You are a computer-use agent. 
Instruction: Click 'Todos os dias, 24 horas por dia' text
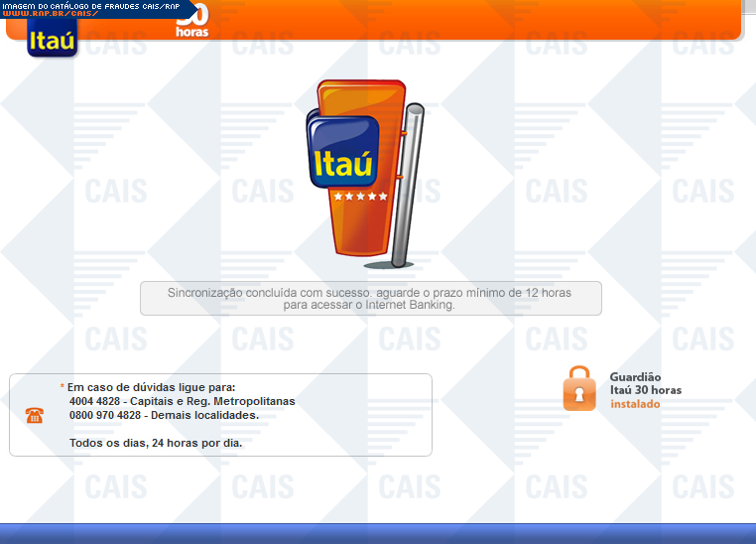point(155,443)
